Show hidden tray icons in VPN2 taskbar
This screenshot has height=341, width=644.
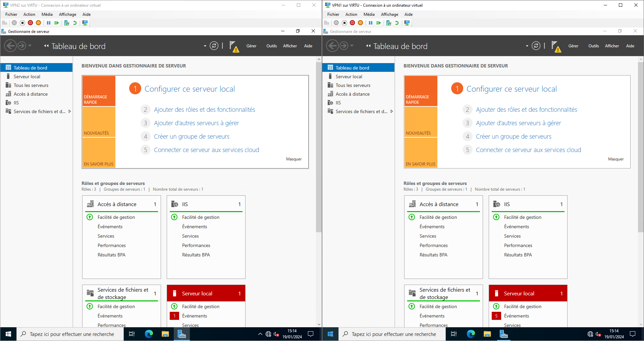click(260, 334)
